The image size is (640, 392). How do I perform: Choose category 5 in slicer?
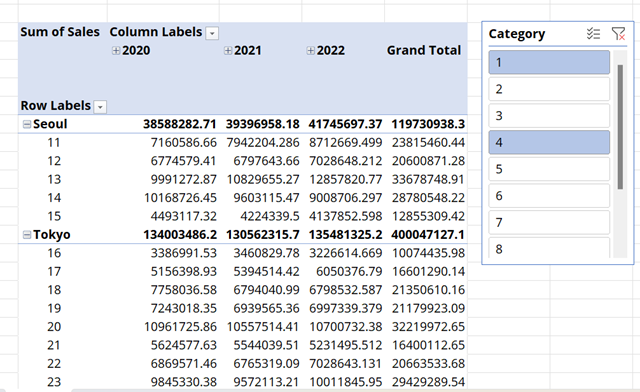click(549, 169)
